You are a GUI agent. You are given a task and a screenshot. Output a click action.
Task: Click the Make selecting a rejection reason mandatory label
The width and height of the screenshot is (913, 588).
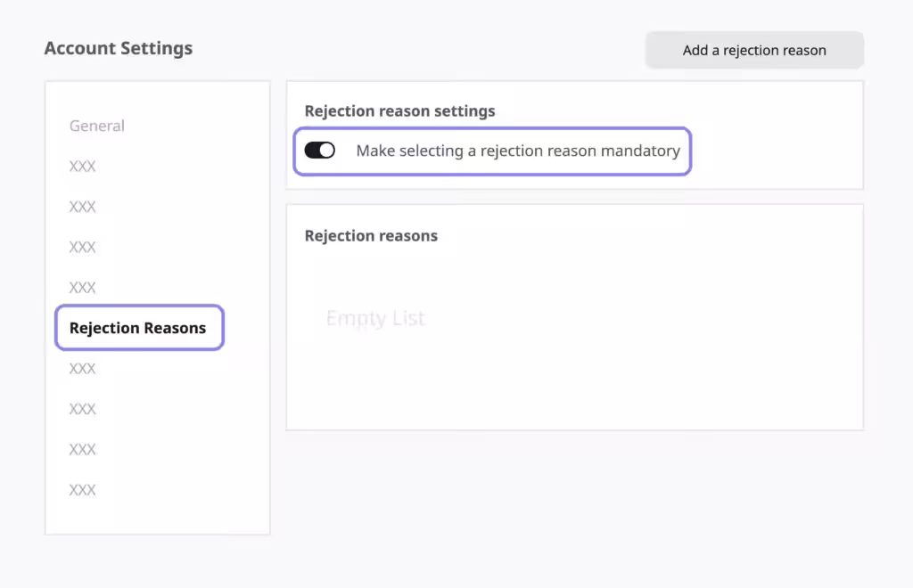click(x=518, y=151)
